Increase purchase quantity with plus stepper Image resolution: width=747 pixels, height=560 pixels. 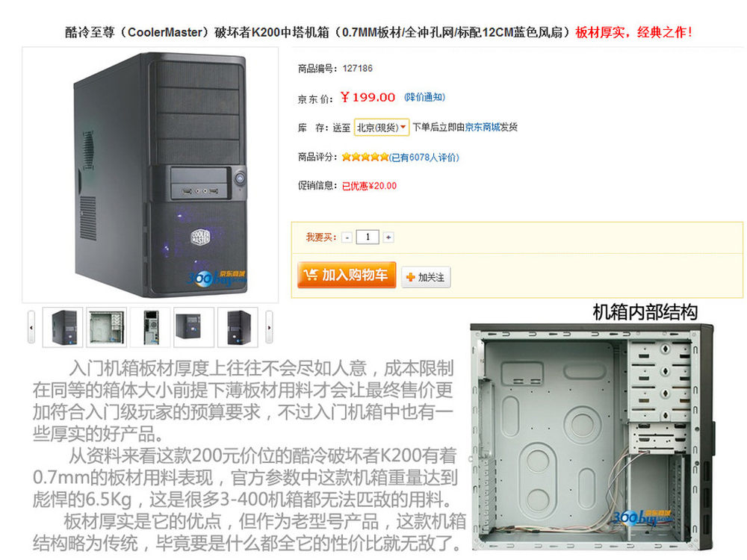coord(388,237)
